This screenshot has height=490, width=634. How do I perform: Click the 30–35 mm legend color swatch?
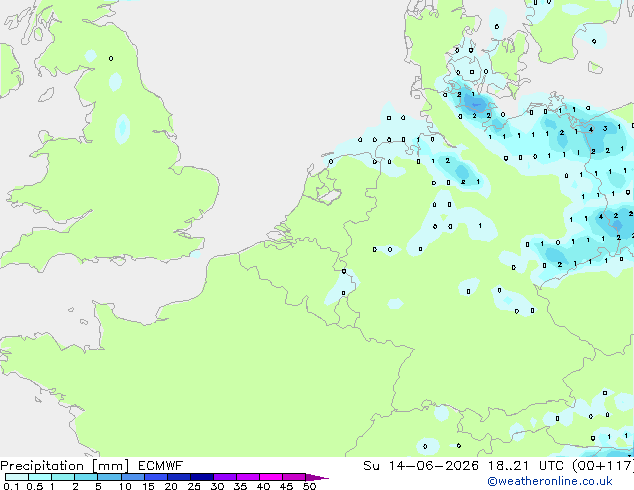[x=225, y=477]
